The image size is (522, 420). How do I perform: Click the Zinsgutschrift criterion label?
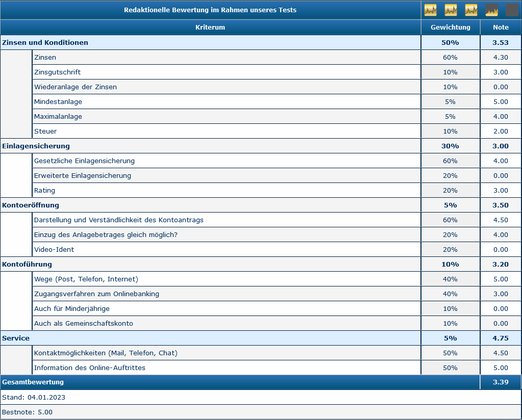click(x=57, y=72)
